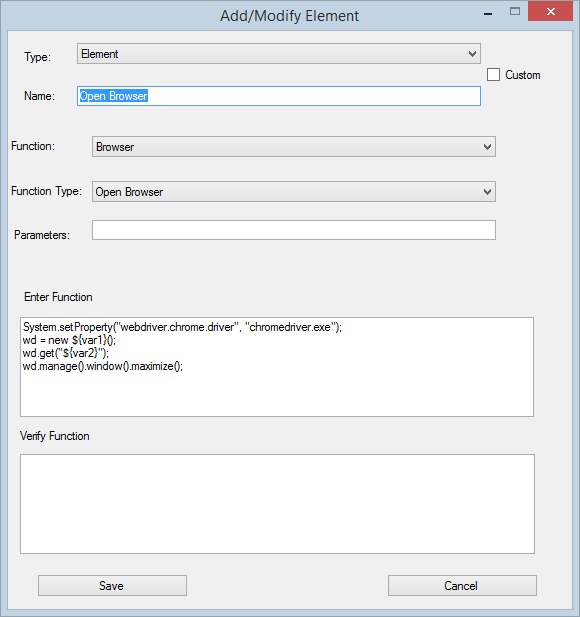Cancel the Add/Modify Element dialog

coord(462,586)
